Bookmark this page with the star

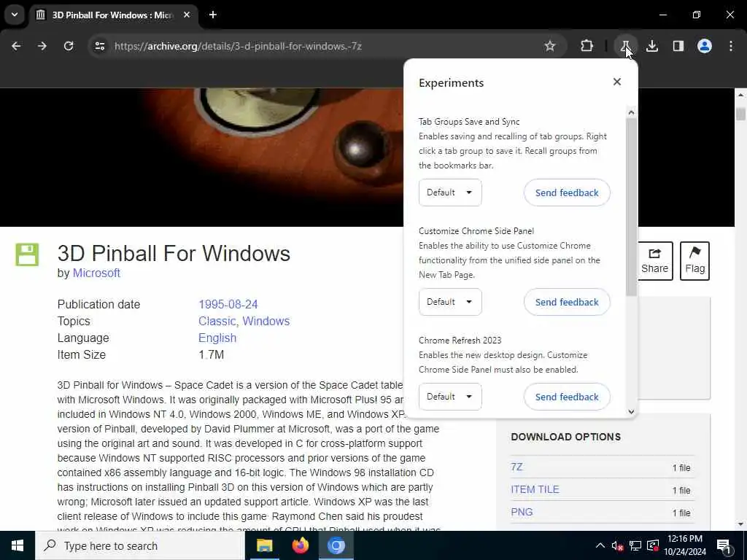pos(550,46)
